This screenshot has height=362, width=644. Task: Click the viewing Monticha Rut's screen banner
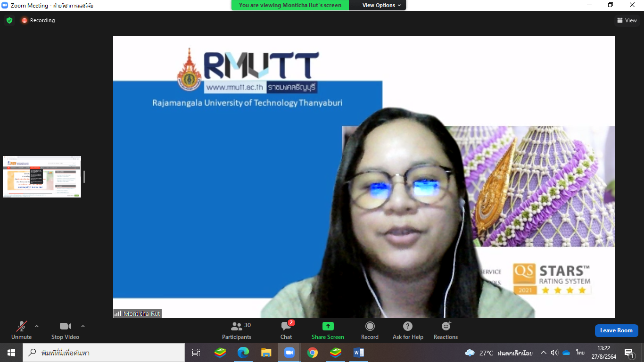290,5
